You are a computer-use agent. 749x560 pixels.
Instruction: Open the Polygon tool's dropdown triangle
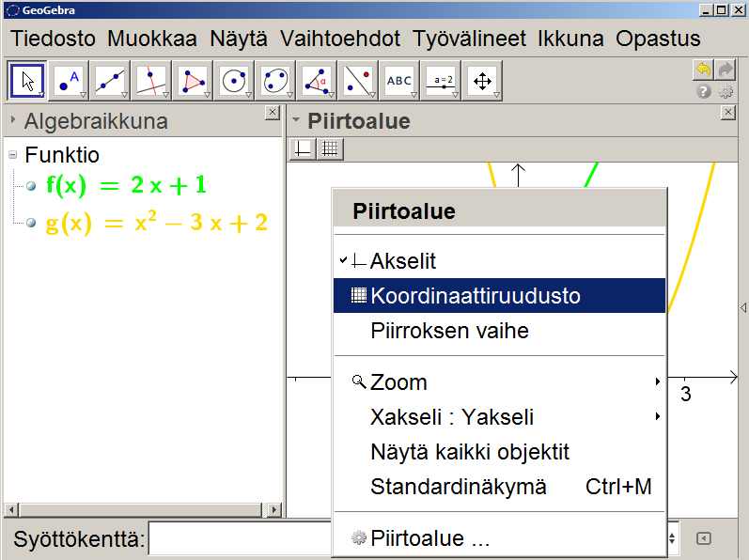click(x=207, y=95)
